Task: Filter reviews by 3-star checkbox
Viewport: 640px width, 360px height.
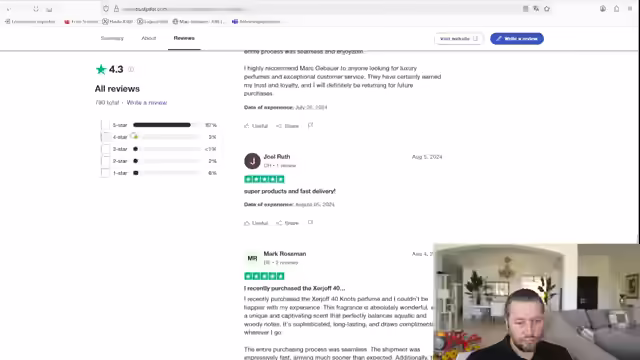Action: (x=105, y=149)
